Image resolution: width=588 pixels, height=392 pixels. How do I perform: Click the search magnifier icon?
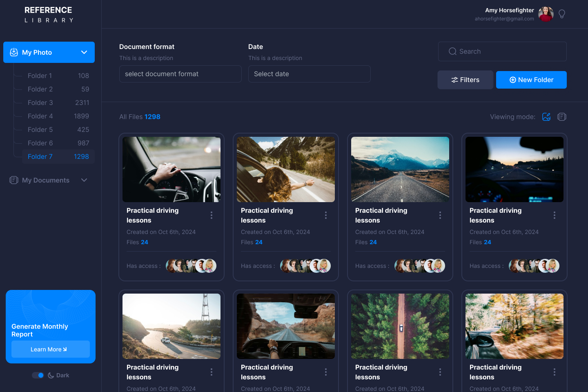pos(452,51)
